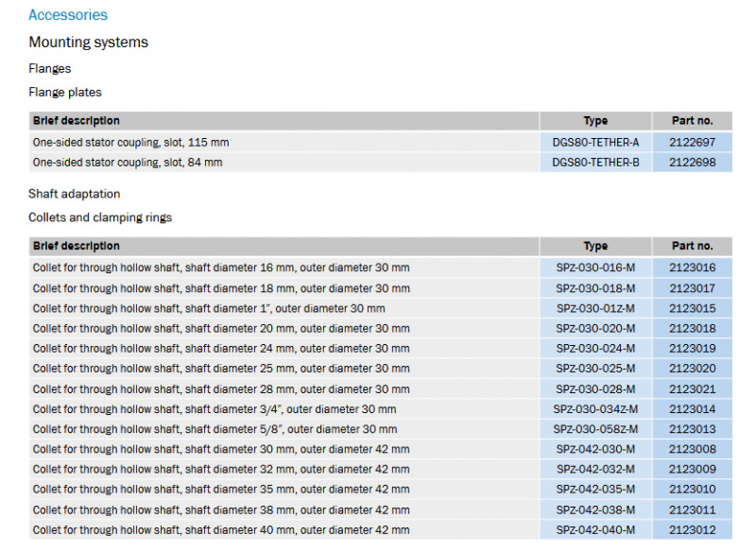756x552 pixels.
Task: Click part number 2123020
Action: 692,369
